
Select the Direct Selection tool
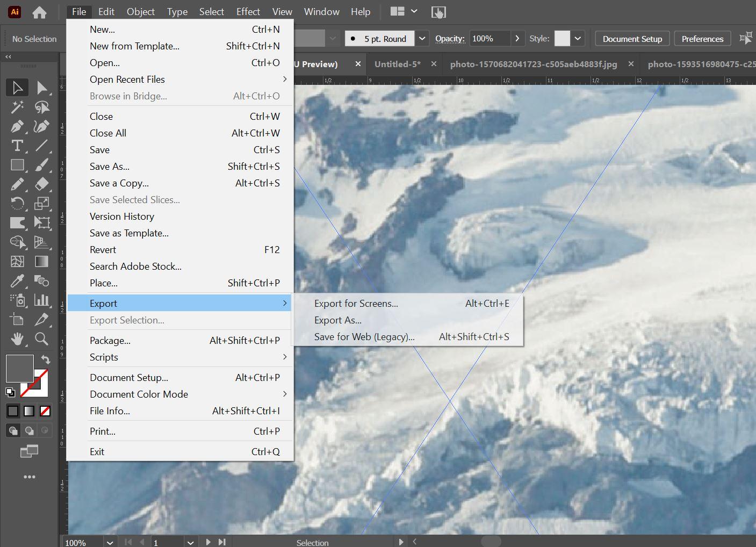(x=42, y=88)
